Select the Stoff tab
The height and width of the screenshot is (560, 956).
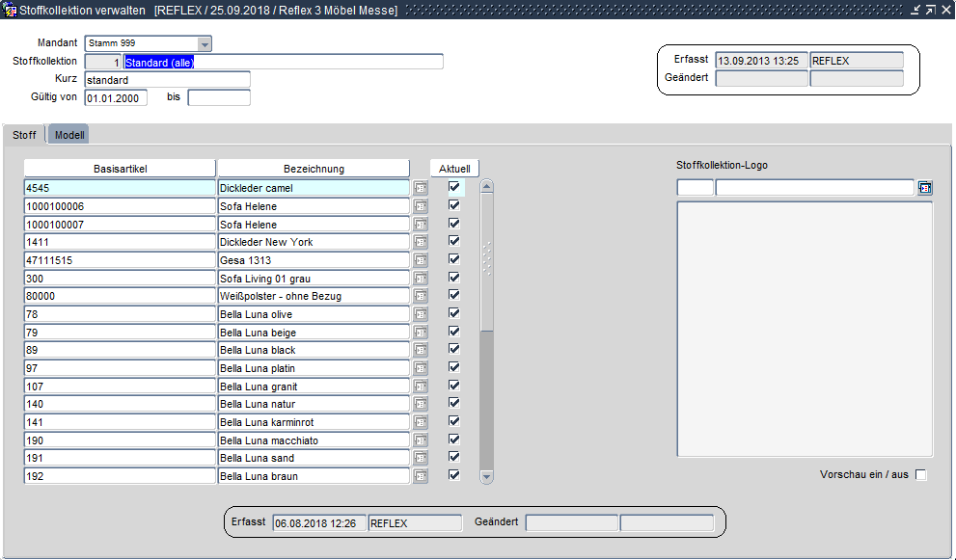[x=24, y=135]
